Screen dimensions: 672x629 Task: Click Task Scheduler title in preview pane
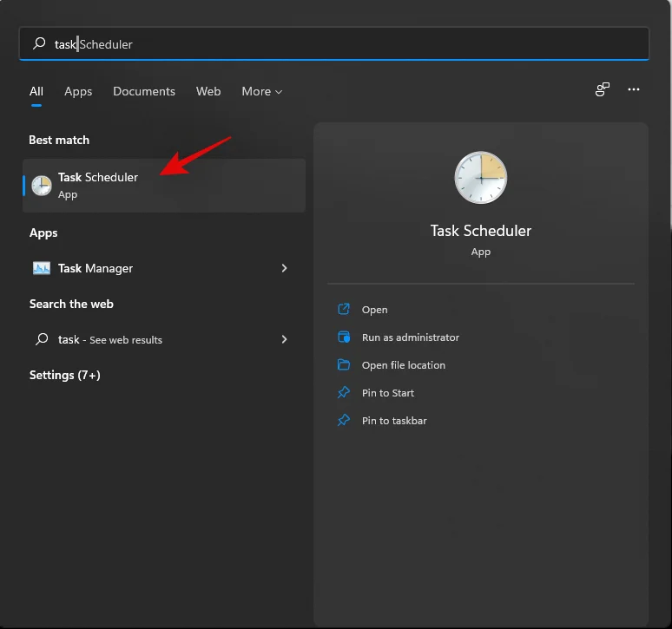[481, 231]
